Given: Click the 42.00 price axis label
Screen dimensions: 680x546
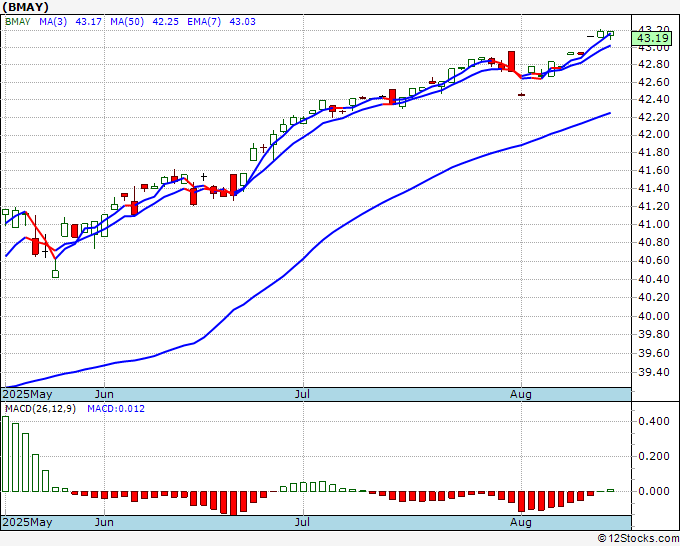Looking at the screenshot, I should [654, 134].
